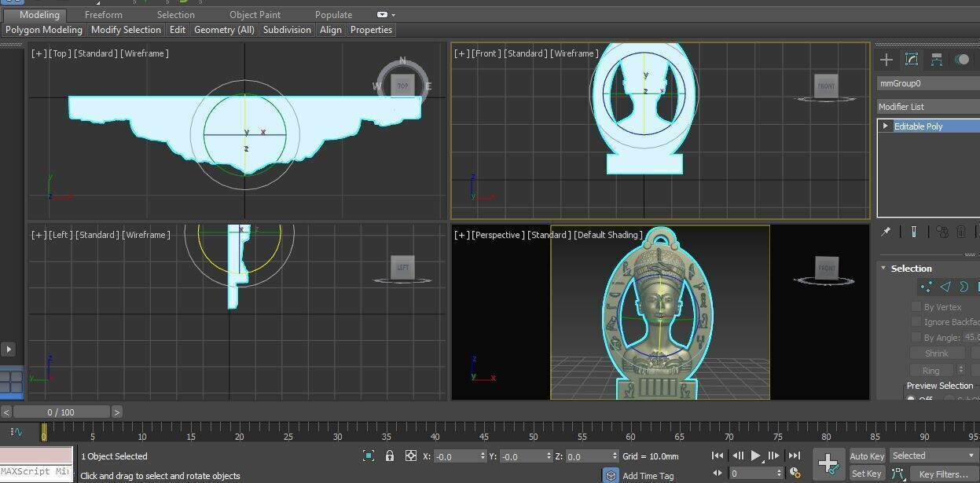The height and width of the screenshot is (483, 980).
Task: Open the Polygon Modeling ribbon panel
Action: [x=44, y=30]
